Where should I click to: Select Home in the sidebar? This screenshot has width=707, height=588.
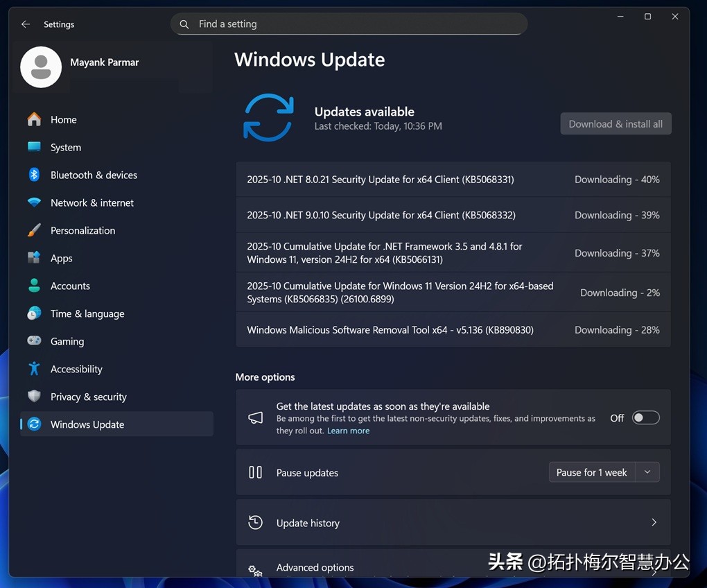coord(34,119)
